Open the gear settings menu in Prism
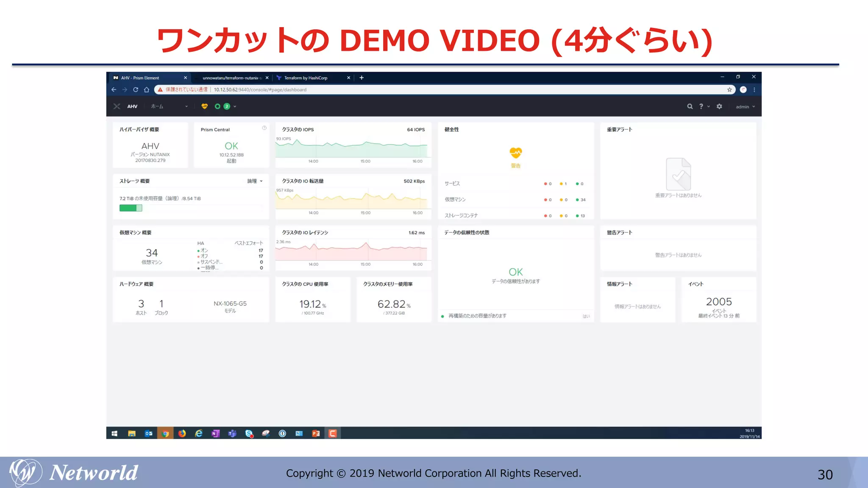Image resolution: width=868 pixels, height=488 pixels. coord(719,106)
